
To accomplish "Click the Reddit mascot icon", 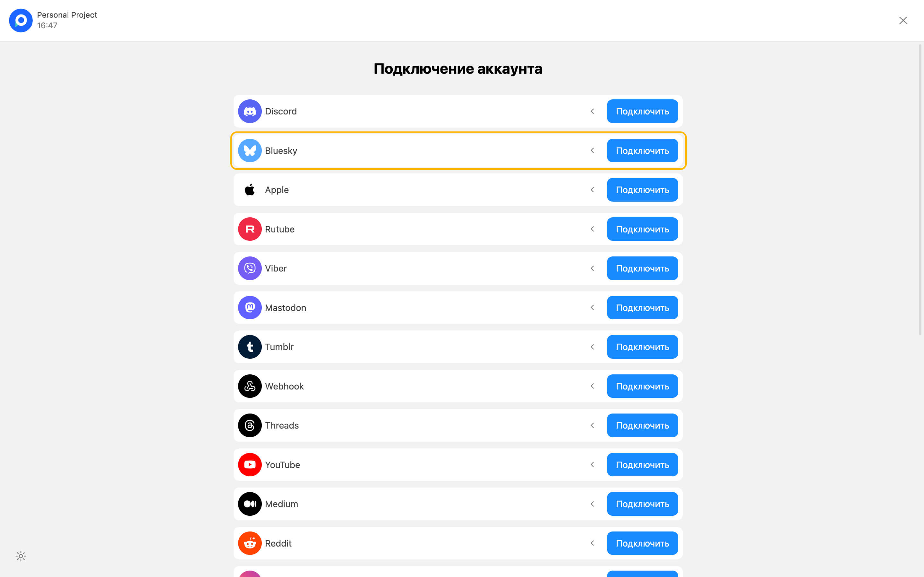I will (250, 543).
